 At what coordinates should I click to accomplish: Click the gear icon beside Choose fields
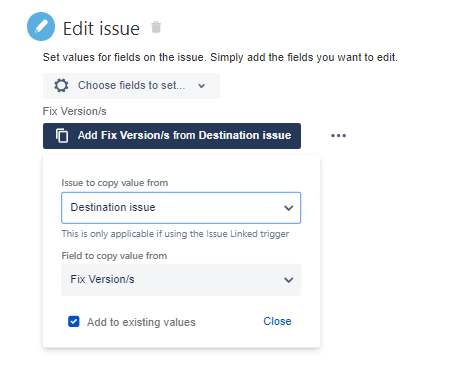61,85
